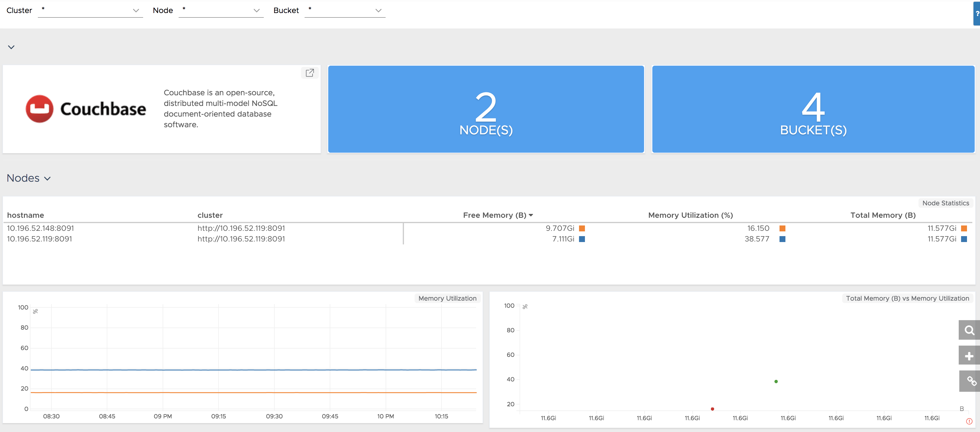The height and width of the screenshot is (432, 980).
Task: Click the Couchbase description text
Action: 221,109
